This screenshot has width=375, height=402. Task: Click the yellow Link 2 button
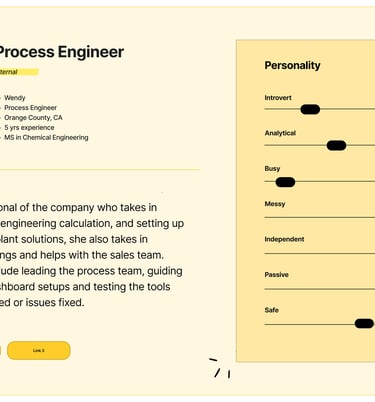[39, 350]
